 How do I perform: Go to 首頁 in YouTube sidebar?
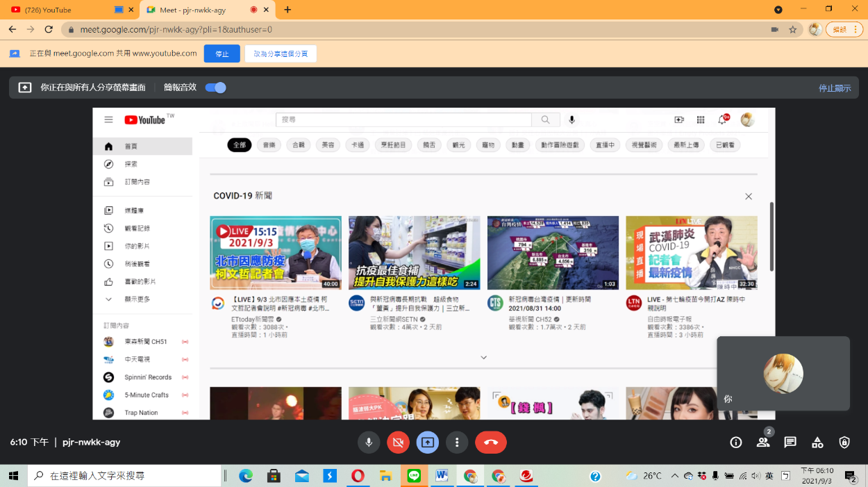click(x=143, y=147)
